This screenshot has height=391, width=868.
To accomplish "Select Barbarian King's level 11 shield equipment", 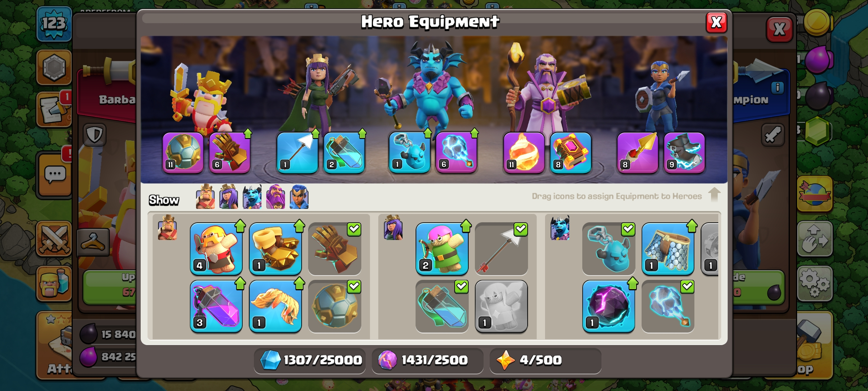I will click(x=183, y=153).
